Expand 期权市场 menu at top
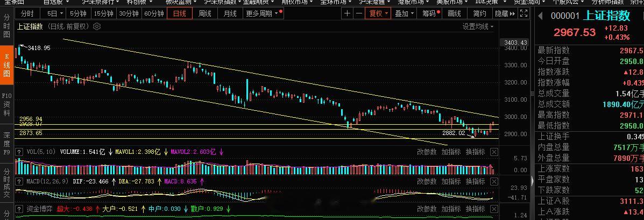Image resolution: width=644 pixels, height=220 pixels. point(298,2)
